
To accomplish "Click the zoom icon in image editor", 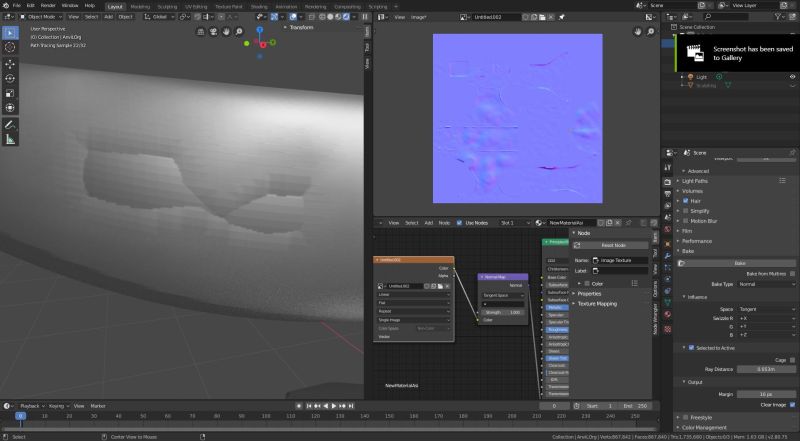I will point(651,32).
